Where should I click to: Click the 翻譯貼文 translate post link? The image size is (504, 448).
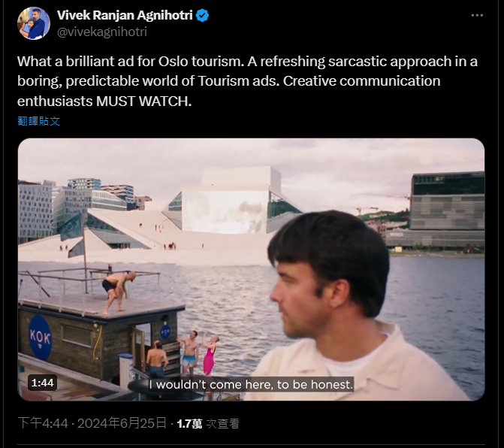click(x=38, y=121)
